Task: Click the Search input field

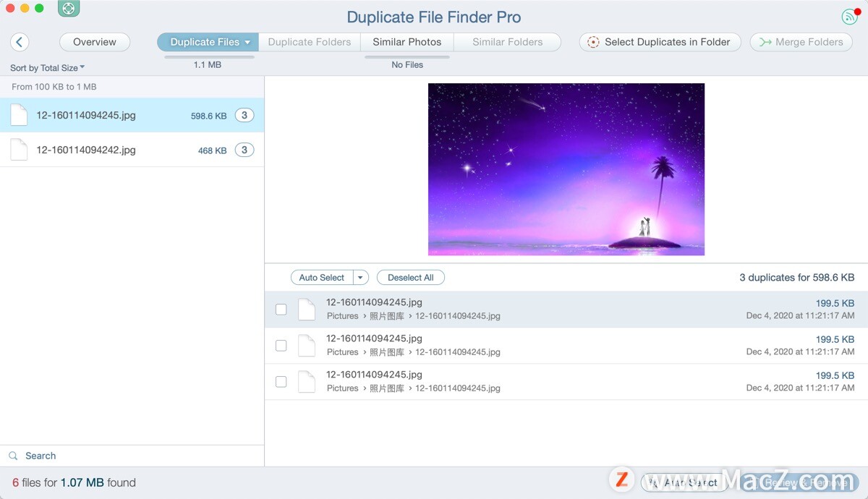Action: pyautogui.click(x=132, y=456)
